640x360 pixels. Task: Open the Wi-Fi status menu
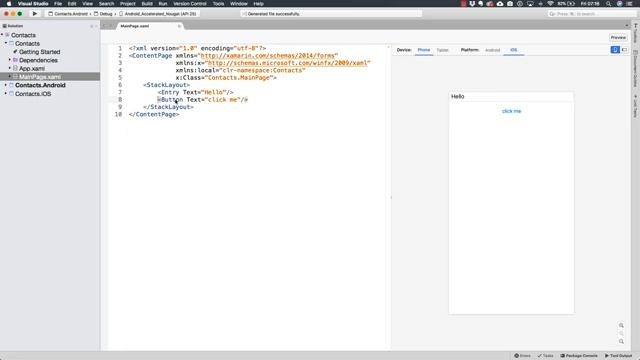550,4
